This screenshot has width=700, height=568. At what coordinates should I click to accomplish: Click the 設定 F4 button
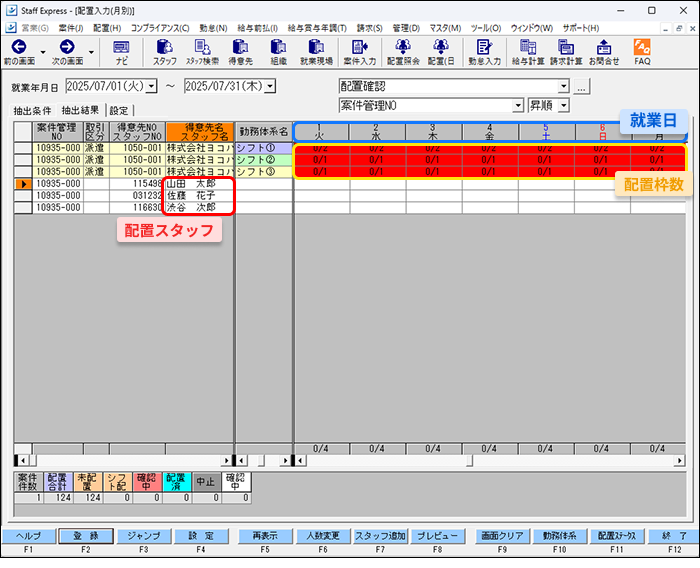tap(201, 536)
